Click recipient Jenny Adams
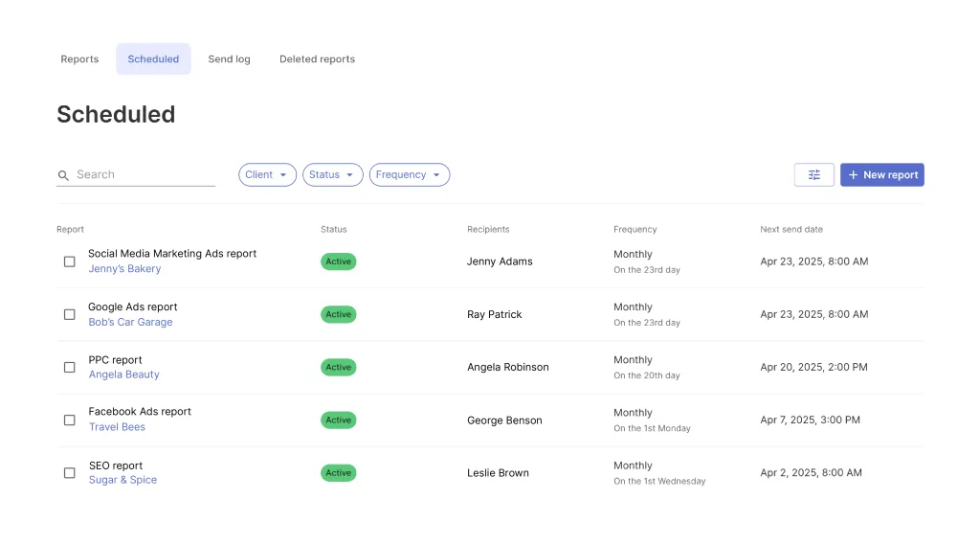 pyautogui.click(x=500, y=261)
